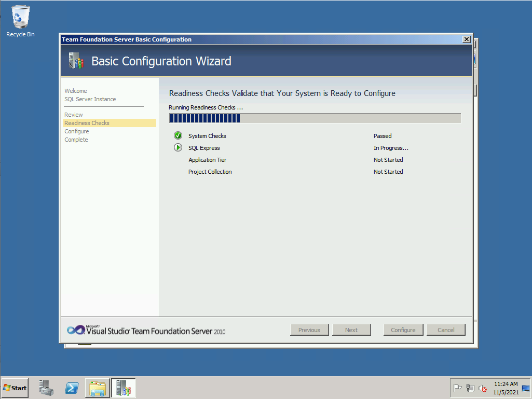This screenshot has height=399, width=532.
Task: Click the muted volume tray icon
Action: (x=483, y=388)
